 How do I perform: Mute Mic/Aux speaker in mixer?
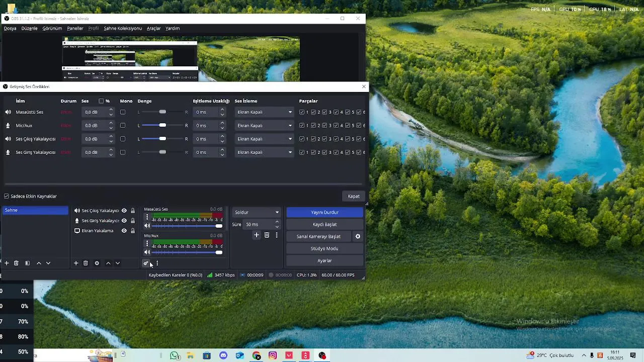tap(147, 252)
